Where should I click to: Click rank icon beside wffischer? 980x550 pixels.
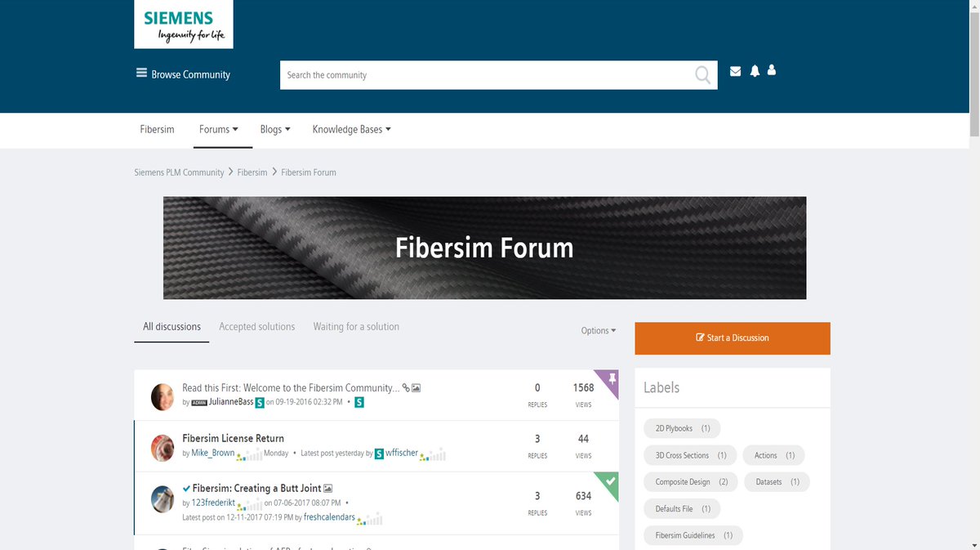point(433,454)
